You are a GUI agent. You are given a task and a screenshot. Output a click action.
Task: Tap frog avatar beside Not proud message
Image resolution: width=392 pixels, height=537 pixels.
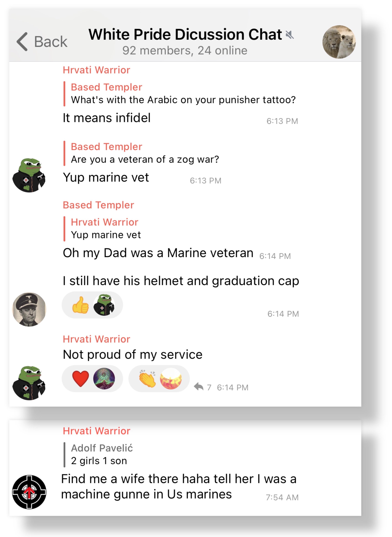point(29,383)
